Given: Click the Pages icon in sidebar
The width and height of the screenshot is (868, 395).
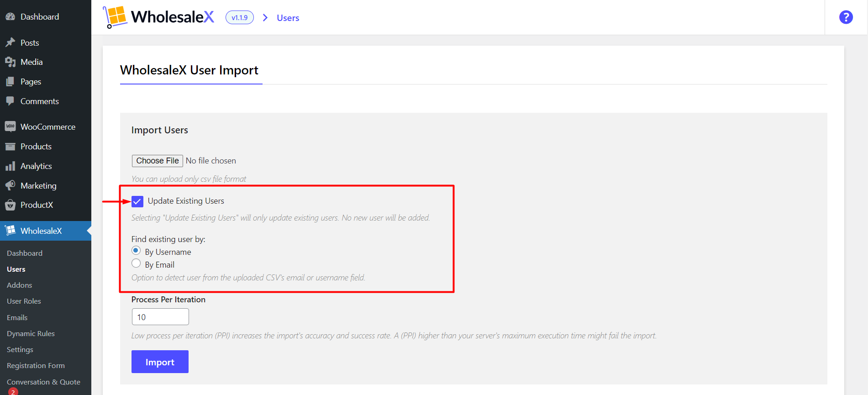Looking at the screenshot, I should (x=10, y=82).
